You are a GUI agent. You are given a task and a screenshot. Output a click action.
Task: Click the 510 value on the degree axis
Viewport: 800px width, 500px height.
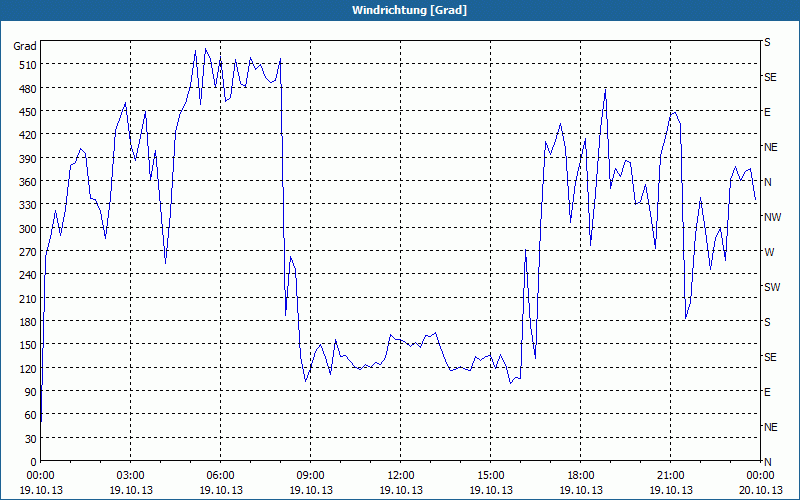pos(28,65)
